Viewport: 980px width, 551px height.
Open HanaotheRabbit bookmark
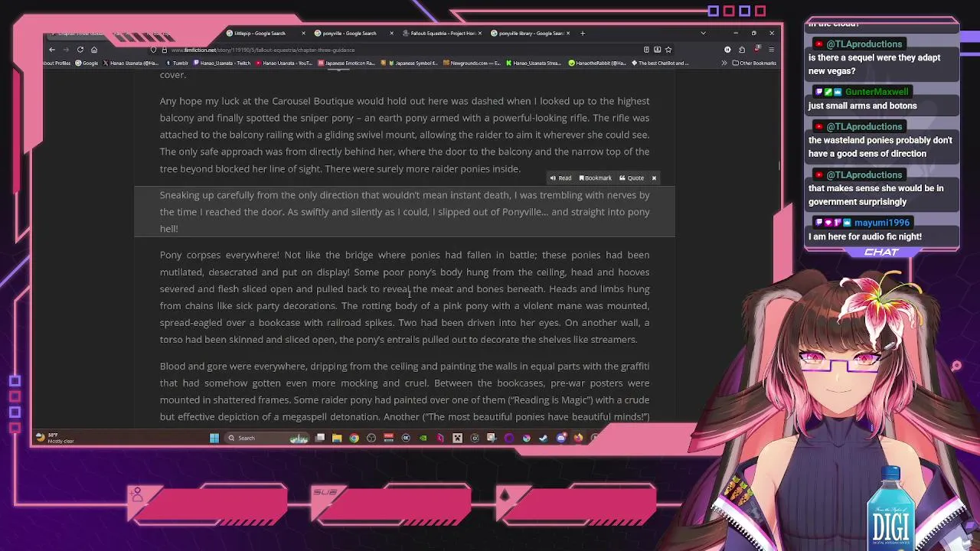tap(597, 63)
